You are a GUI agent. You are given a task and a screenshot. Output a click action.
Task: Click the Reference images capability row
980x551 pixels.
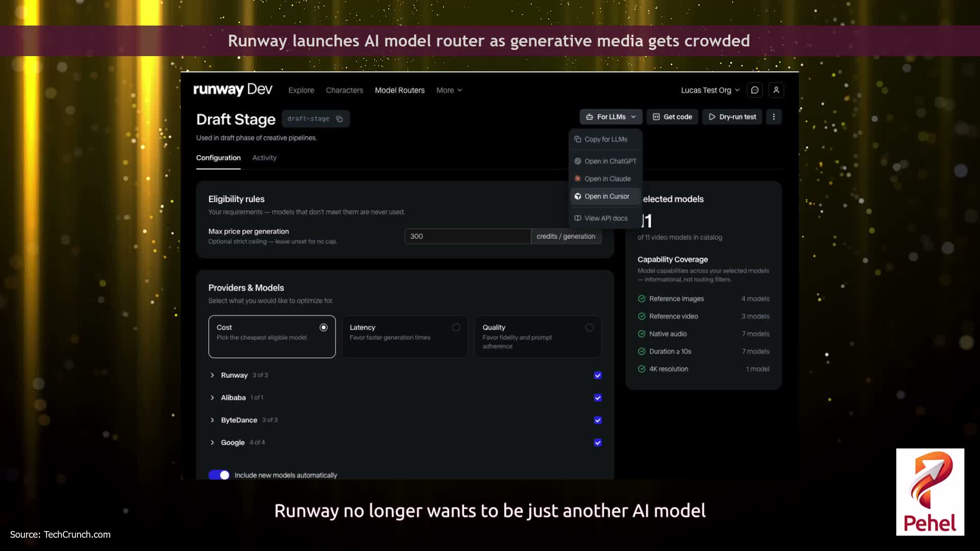703,299
